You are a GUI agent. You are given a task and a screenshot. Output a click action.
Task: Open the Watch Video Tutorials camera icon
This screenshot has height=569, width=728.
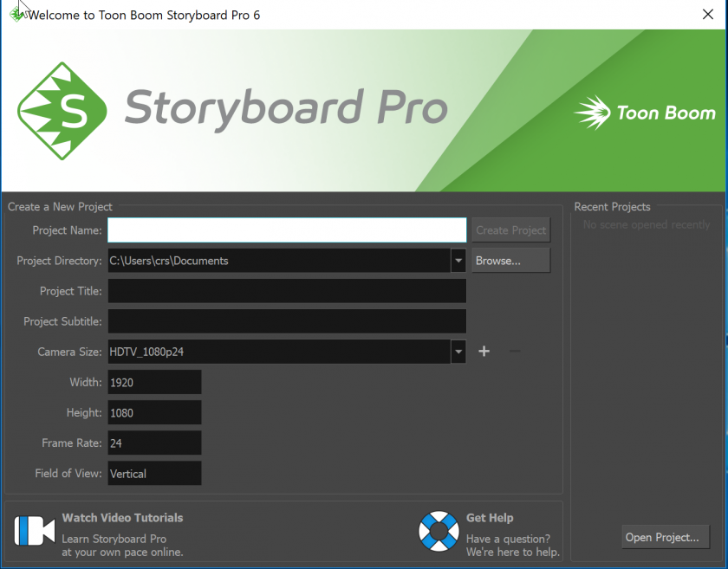(x=35, y=531)
